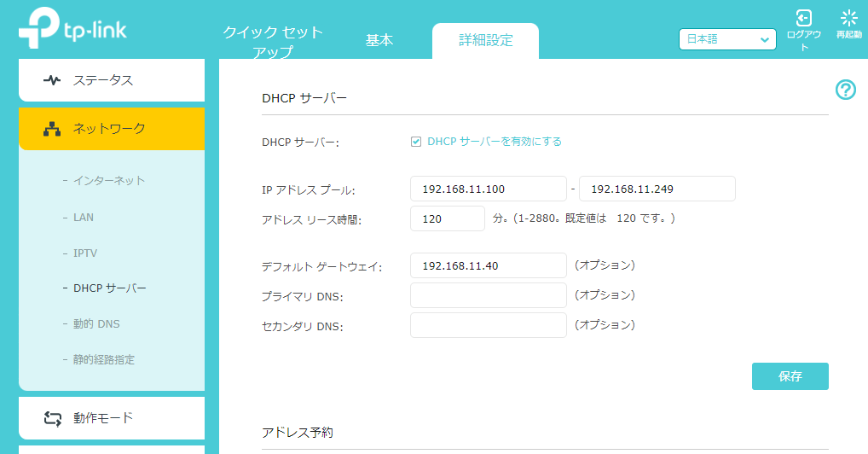This screenshot has width=868, height=454.
Task: Click the ステータス pulse icon
Action: [52, 80]
